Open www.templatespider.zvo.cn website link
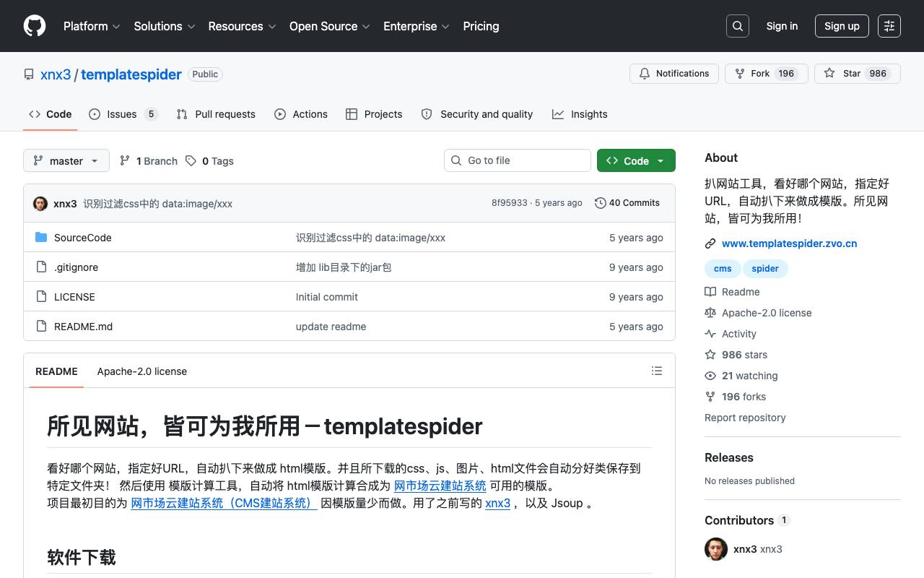Viewport: 924px width, 578px height. pyautogui.click(x=790, y=243)
